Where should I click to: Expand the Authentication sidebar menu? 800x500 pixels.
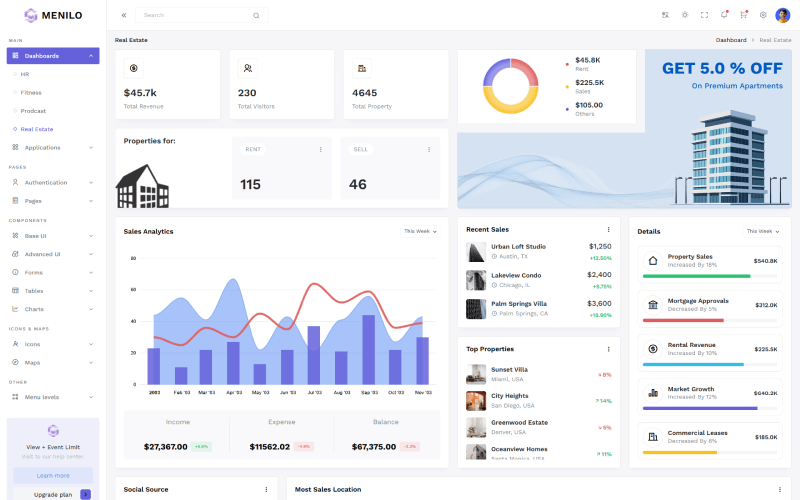(53, 182)
